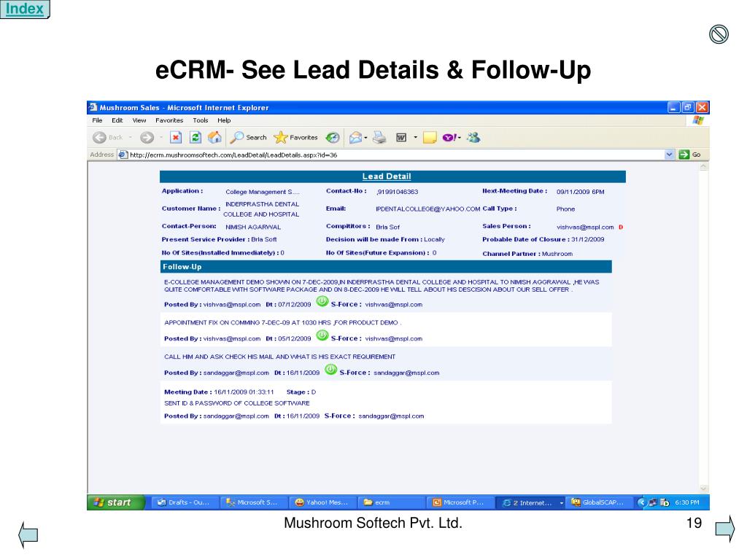Expand the Back button history dropdown arrow
The image size is (747, 560).
tap(130, 138)
